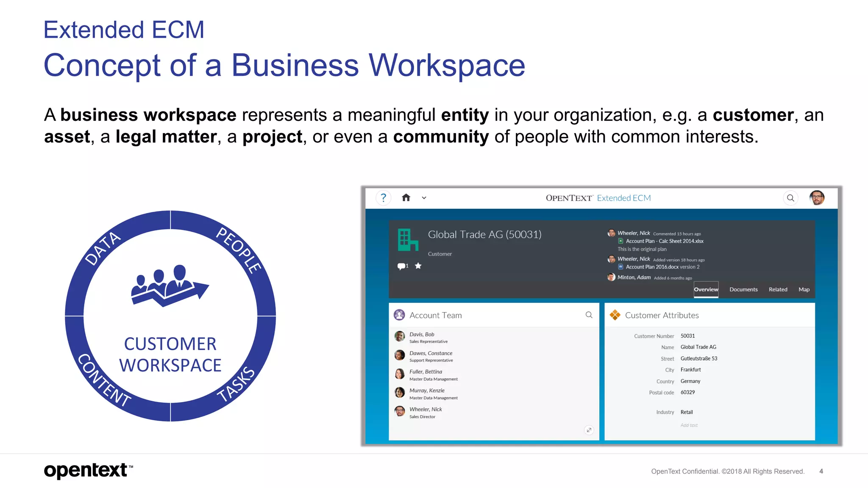This screenshot has width=868, height=488.
Task: Open Account Plan - Calc Sheet 2014.xlsx
Action: point(665,241)
